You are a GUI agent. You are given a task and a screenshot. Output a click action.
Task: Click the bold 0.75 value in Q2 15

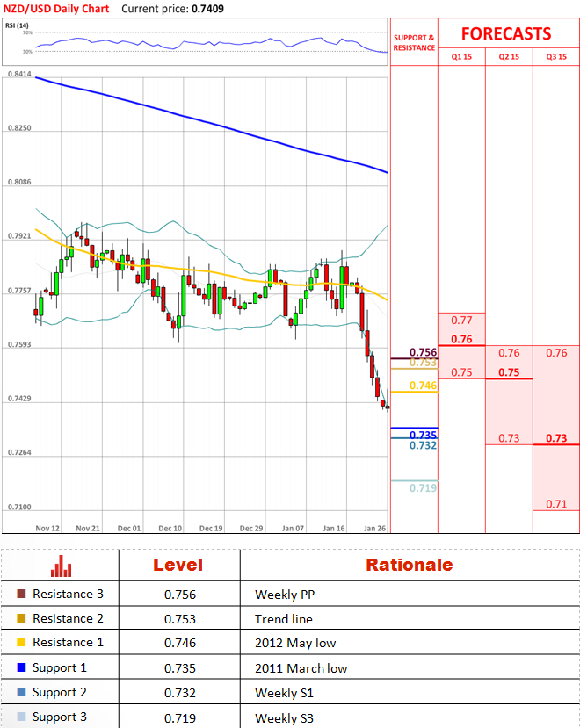click(509, 372)
